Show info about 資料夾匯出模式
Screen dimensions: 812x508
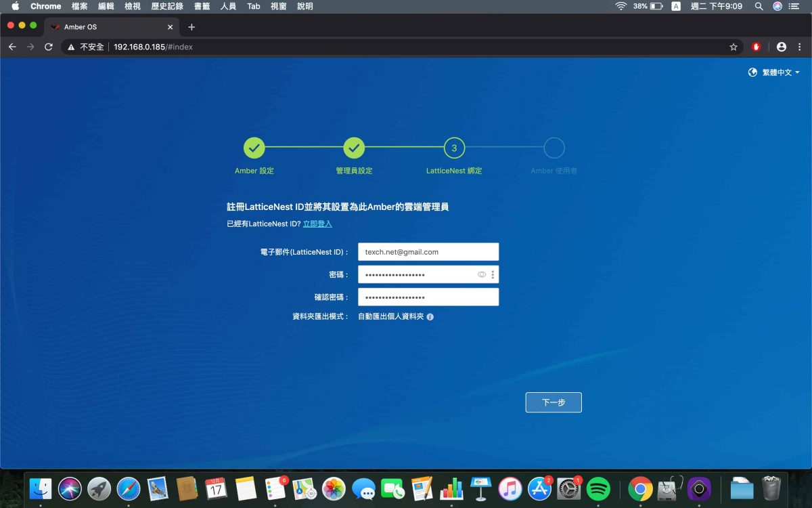coord(430,316)
